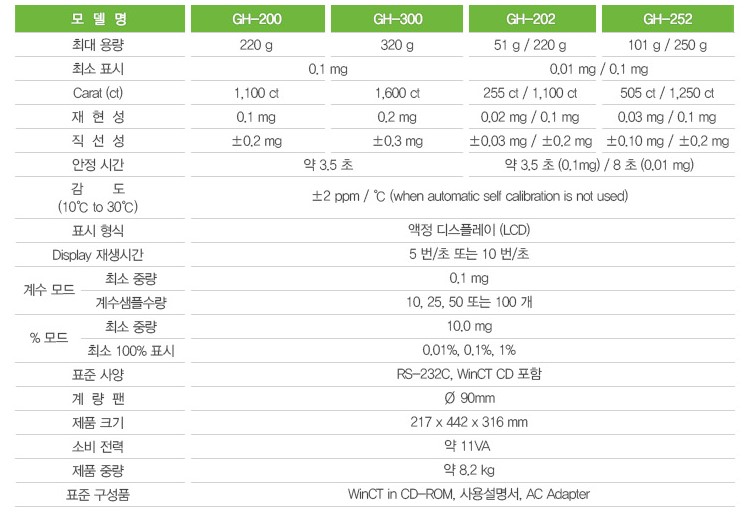This screenshot has width=749, height=512.
Task: Click the Carat (ct) row label
Action: pyautogui.click(x=98, y=93)
